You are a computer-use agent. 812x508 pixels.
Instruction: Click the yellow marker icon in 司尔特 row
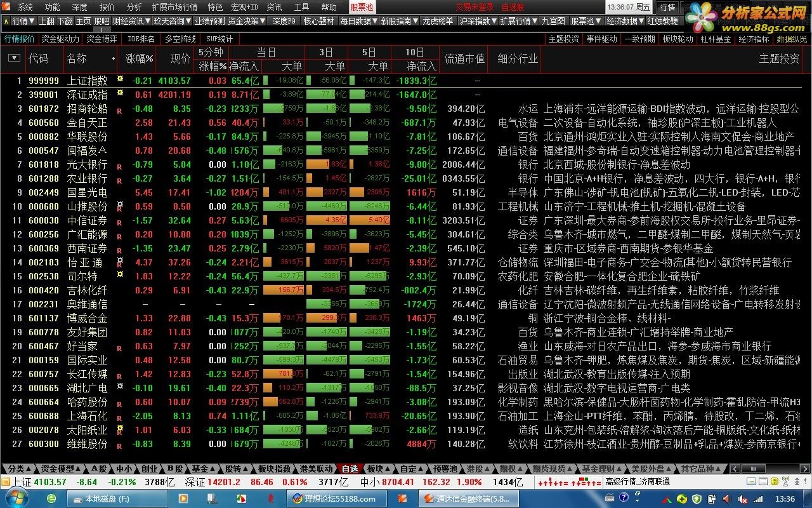point(119,274)
